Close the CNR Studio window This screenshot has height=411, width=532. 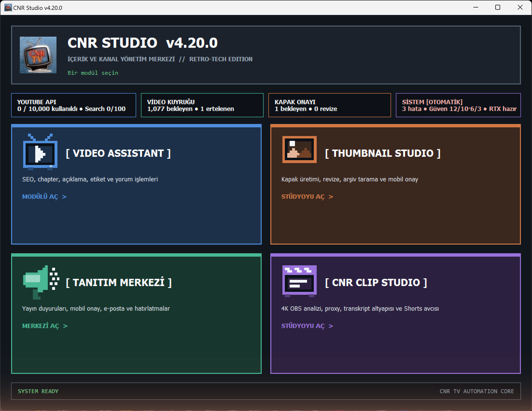pos(520,7)
